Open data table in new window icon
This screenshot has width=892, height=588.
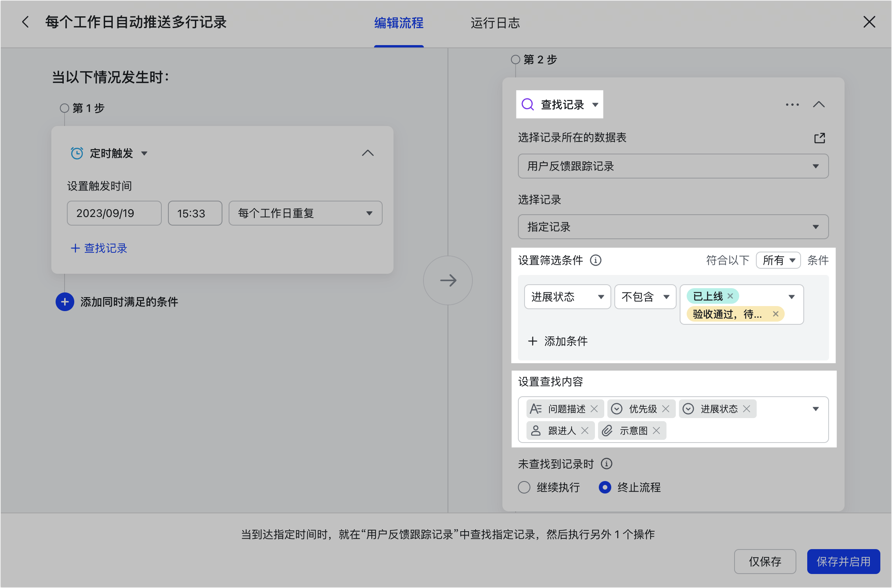click(820, 138)
